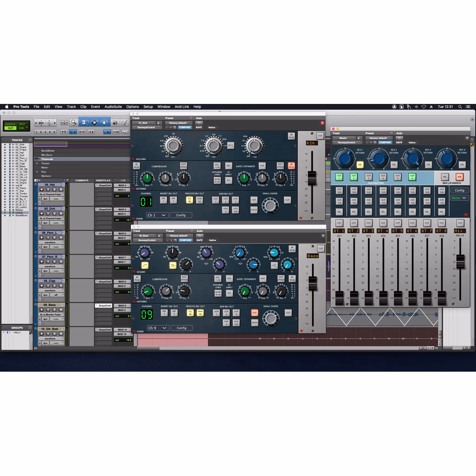Image resolution: width=476 pixels, height=476 pixels.
Task: Select the Selector waveform tool
Action: point(94,123)
